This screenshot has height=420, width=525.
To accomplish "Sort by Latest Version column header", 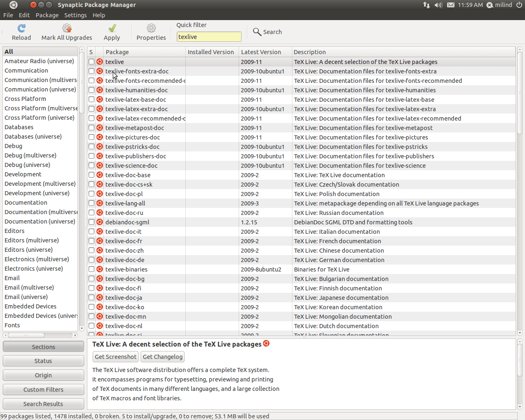I will click(x=265, y=52).
